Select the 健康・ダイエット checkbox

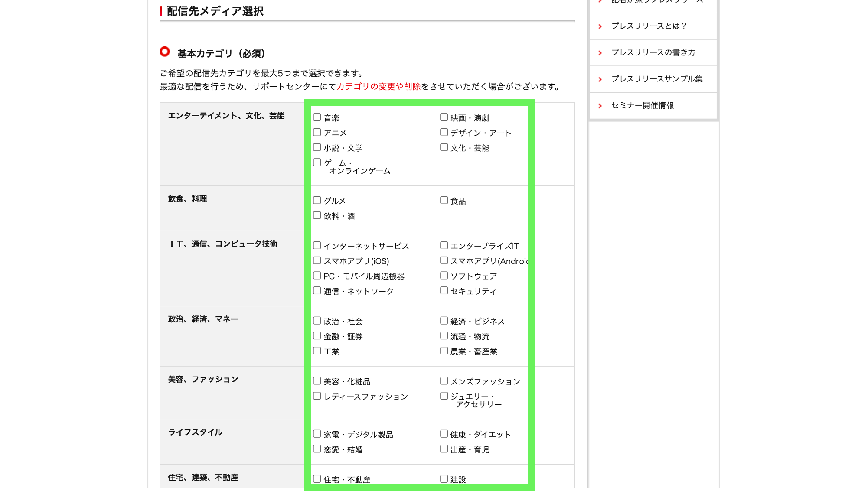[x=444, y=434]
